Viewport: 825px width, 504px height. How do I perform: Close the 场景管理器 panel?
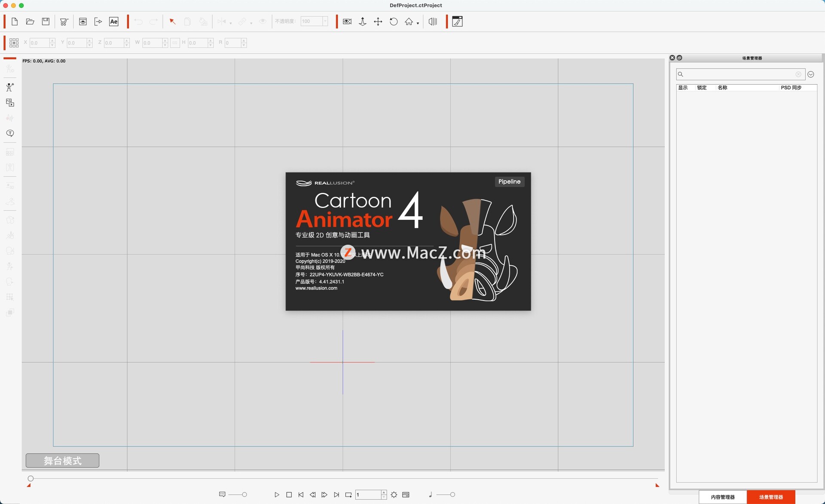(672, 58)
